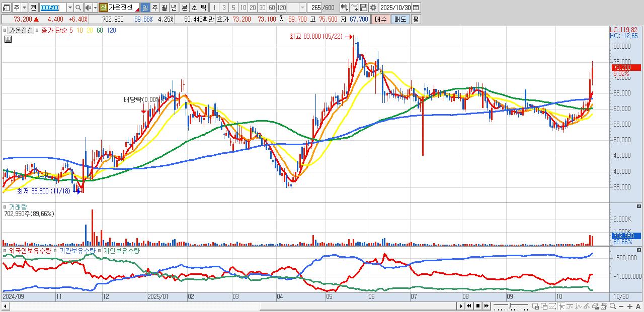Click the eraser with bars icon
644x312 pixels.
595,306
